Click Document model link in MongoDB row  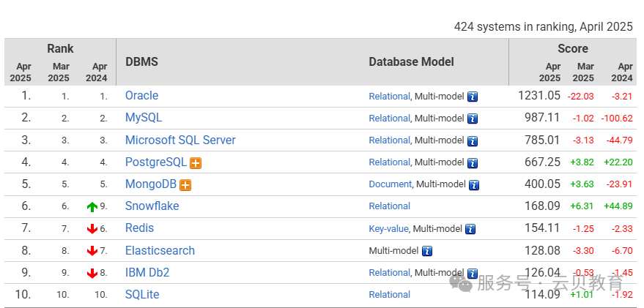[391, 184]
